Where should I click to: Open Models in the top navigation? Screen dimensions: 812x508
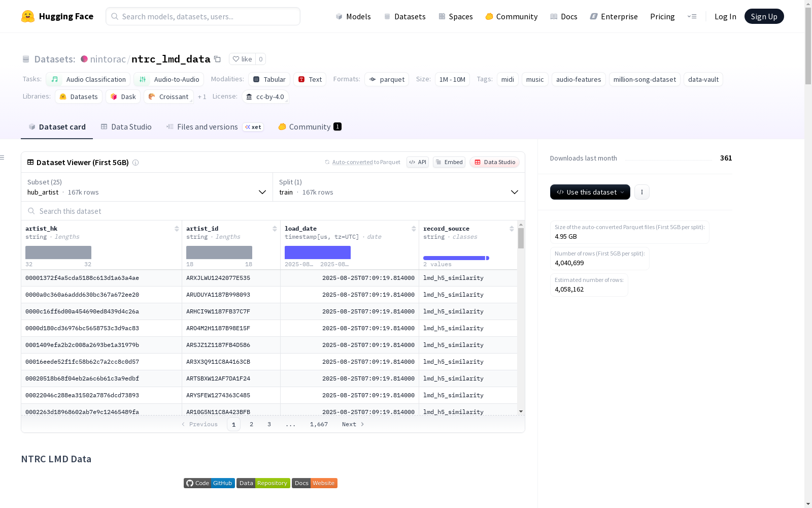click(x=353, y=16)
